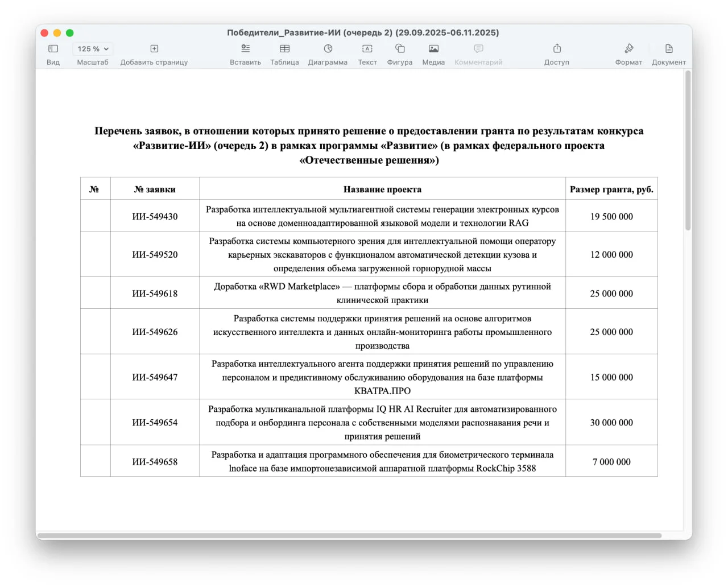The image size is (728, 587).
Task: Expand the 125 % zoom dropdown
Action: [93, 49]
